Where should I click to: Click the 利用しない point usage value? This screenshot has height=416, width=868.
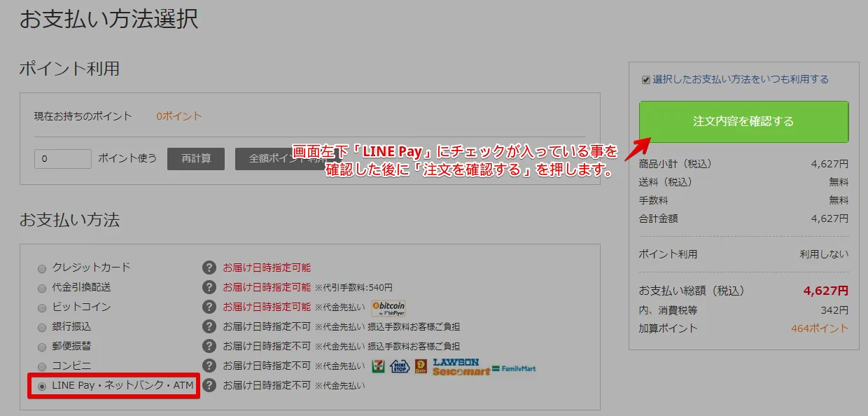tap(824, 254)
